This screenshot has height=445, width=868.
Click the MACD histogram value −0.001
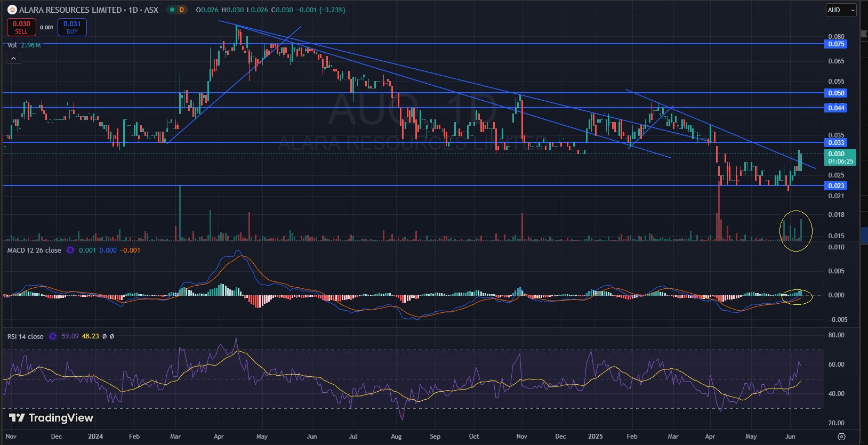pos(130,250)
